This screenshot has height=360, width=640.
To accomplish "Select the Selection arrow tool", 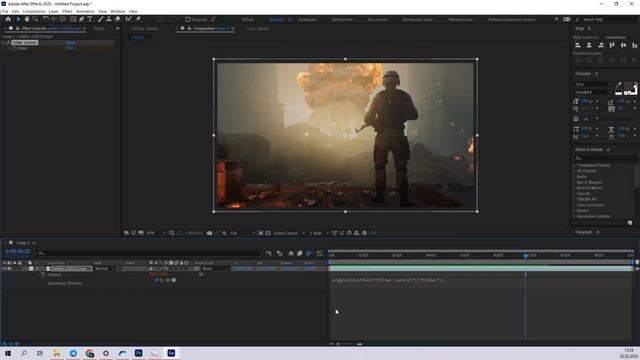I will click(18, 19).
